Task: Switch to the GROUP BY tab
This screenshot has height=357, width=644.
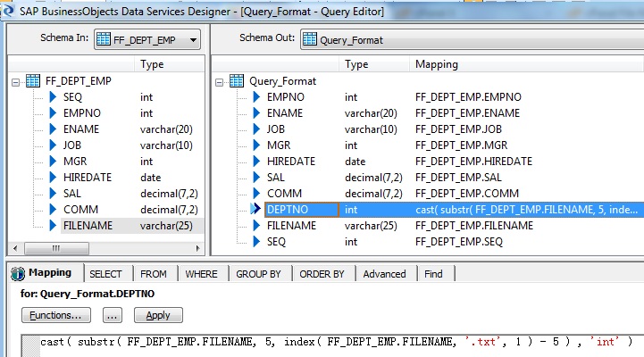Action: (260, 274)
